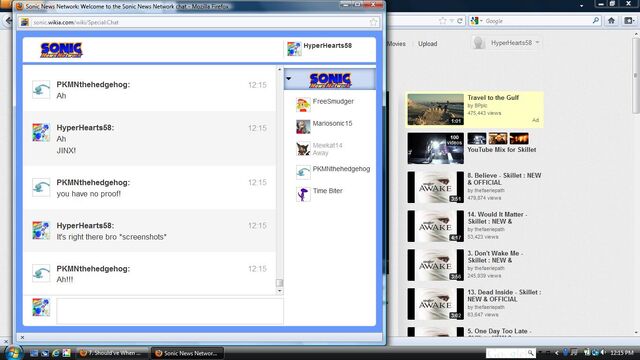Click chat message input field
The height and width of the screenshot is (360, 640).
[x=169, y=311]
